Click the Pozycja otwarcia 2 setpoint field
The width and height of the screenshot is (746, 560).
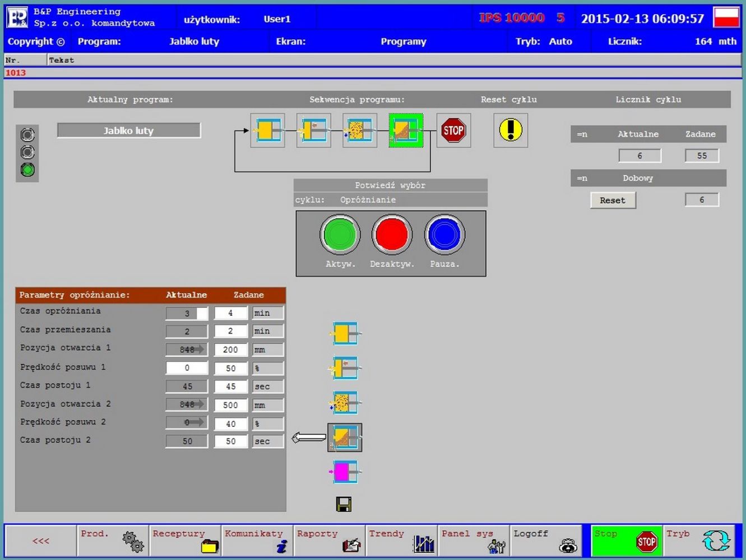[x=230, y=405]
